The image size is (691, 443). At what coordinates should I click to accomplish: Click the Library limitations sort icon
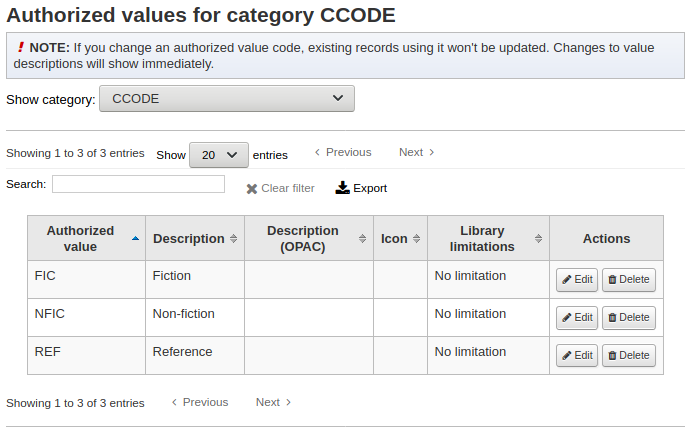click(538, 239)
